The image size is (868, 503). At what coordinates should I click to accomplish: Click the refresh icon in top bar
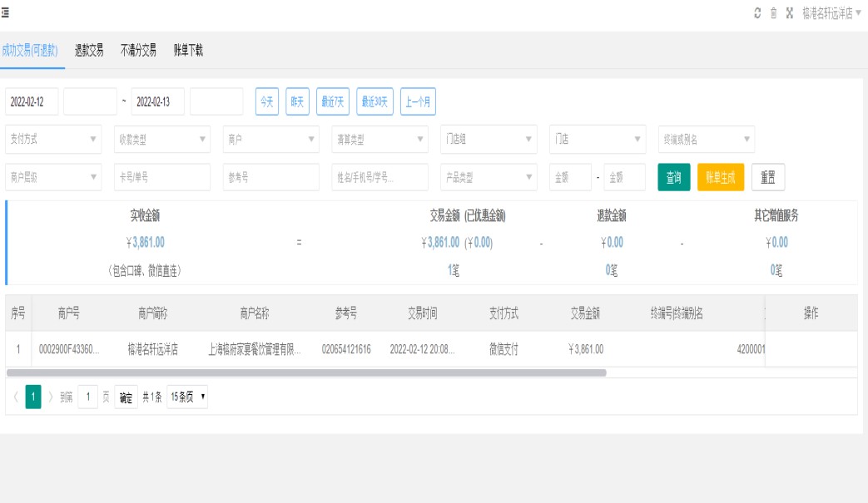[x=757, y=13]
